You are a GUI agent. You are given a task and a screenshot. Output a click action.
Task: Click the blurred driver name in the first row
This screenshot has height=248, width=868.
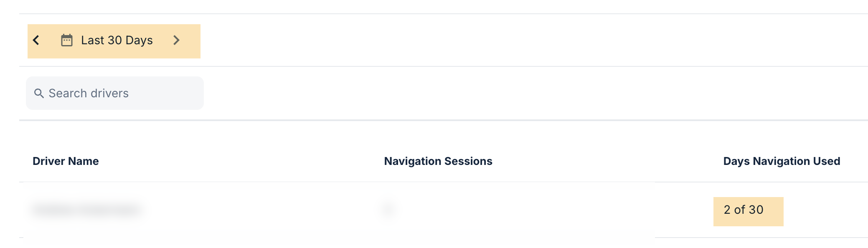pos(88,210)
